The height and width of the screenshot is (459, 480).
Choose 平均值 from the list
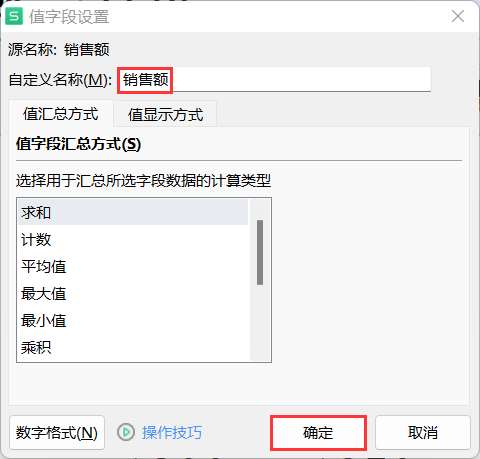(133, 266)
